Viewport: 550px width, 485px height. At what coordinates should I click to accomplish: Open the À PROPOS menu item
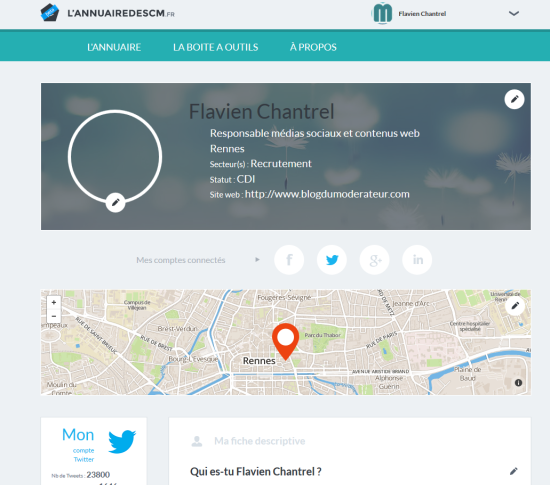click(x=313, y=47)
